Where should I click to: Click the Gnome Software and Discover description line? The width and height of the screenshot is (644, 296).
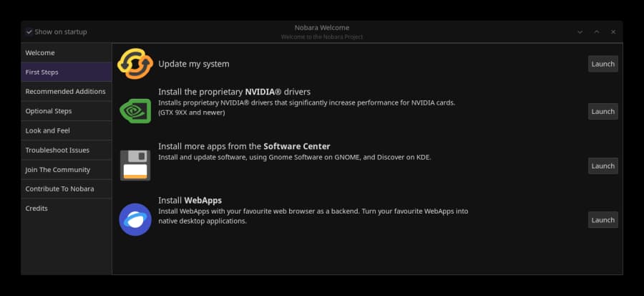(x=295, y=157)
